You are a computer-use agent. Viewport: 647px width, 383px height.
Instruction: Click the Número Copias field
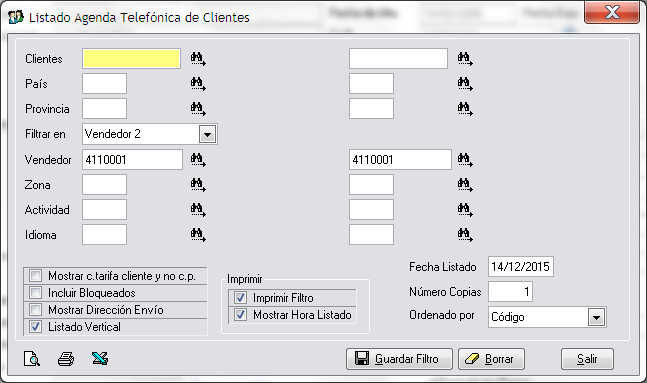[x=510, y=292]
